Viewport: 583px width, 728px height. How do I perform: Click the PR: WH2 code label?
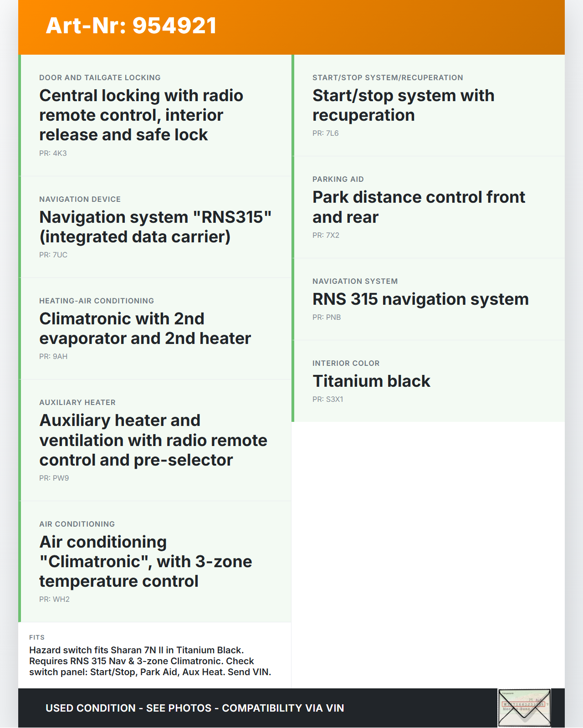[54, 600]
